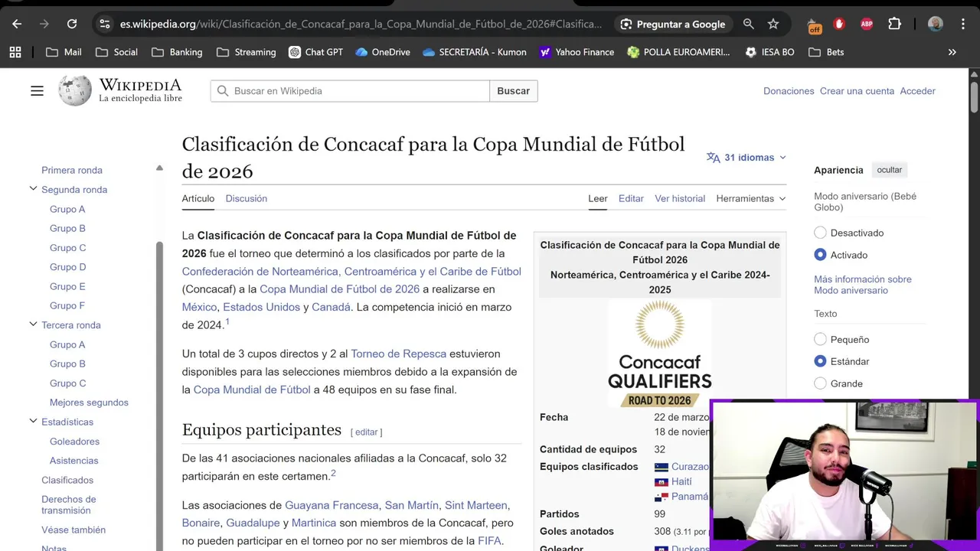
Task: Collapse Segunda ronda in contents
Action: (33, 189)
